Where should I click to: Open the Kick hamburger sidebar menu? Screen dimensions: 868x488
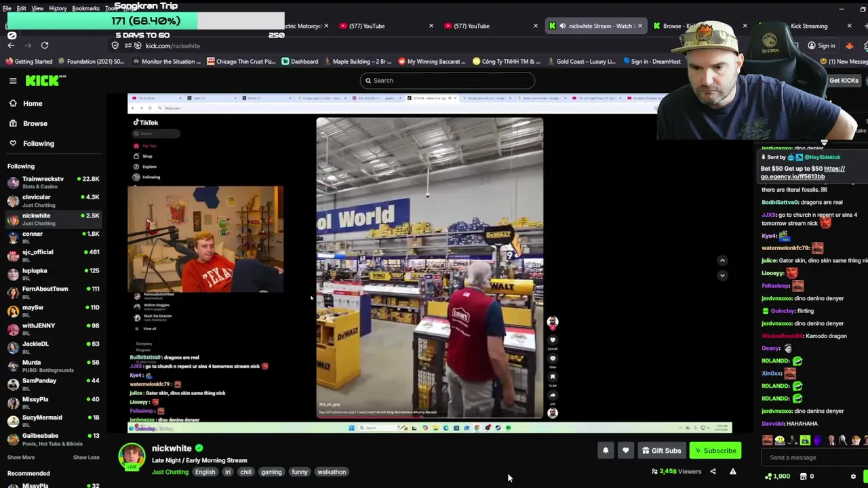coord(13,81)
